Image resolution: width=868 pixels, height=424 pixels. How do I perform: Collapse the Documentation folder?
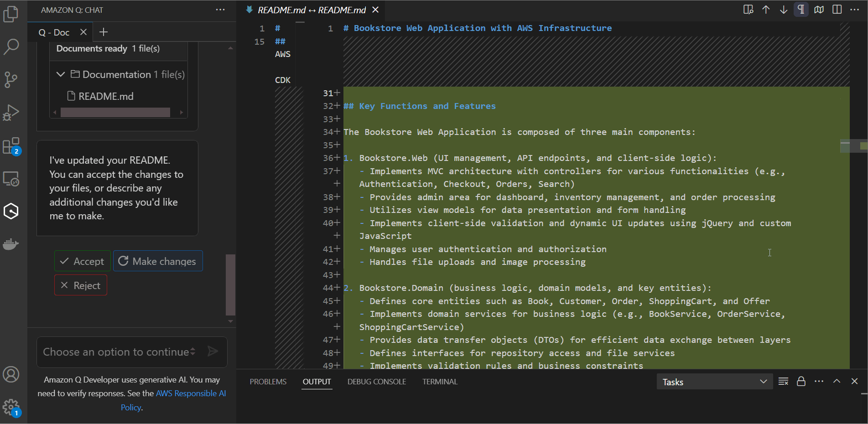[61, 74]
